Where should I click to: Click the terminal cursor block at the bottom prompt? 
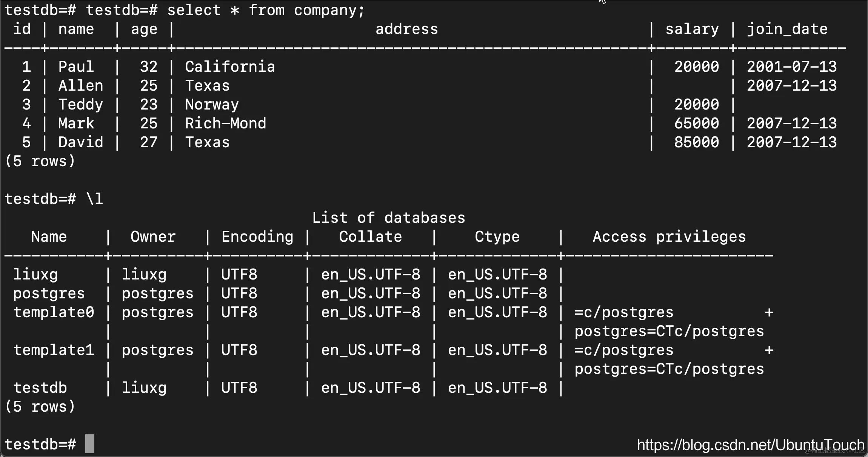tap(90, 444)
